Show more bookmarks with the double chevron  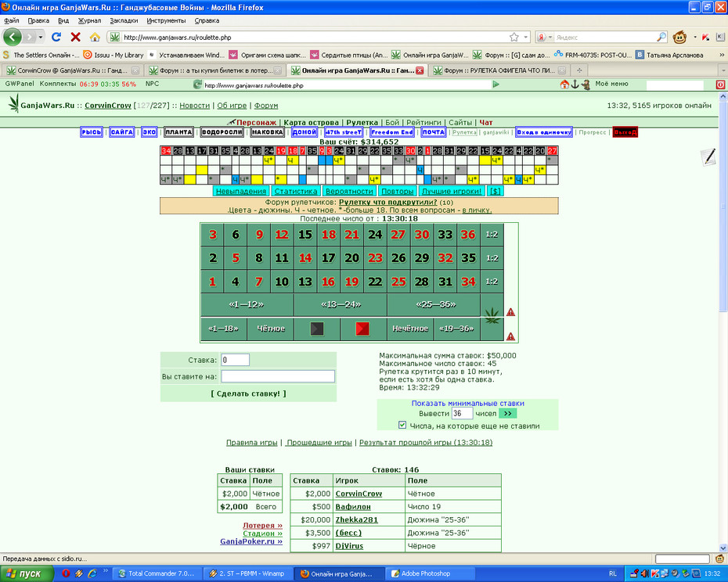pos(722,55)
